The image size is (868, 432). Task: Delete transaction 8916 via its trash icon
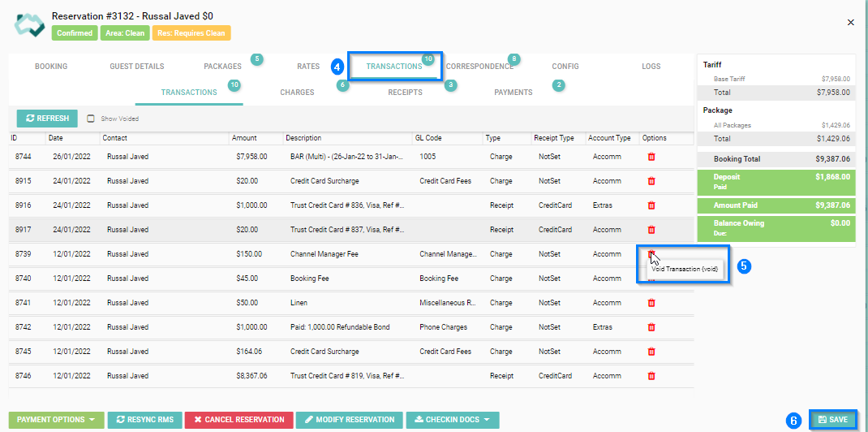651,205
